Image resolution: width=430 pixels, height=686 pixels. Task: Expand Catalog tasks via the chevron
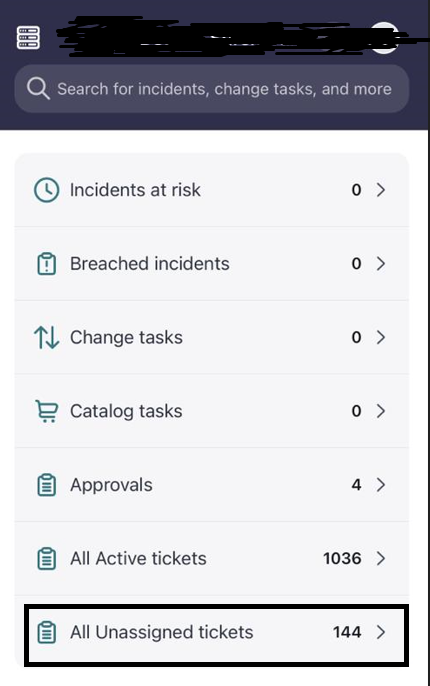(x=381, y=411)
